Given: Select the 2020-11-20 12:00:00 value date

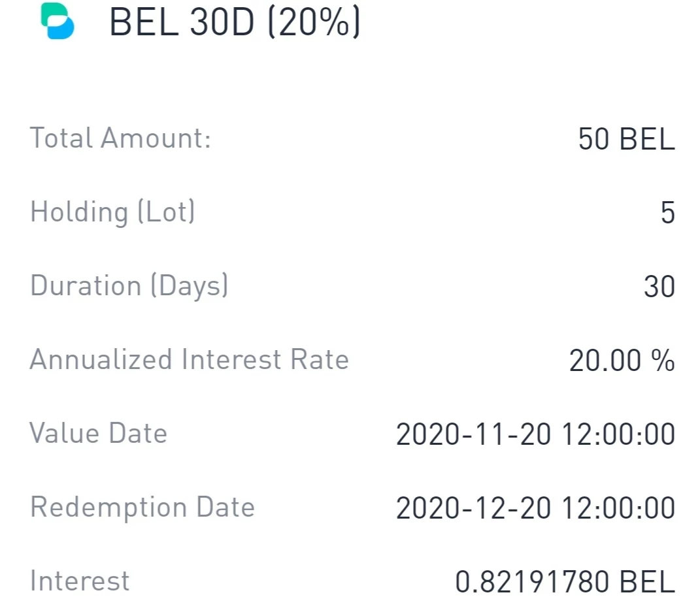Looking at the screenshot, I should (536, 434).
